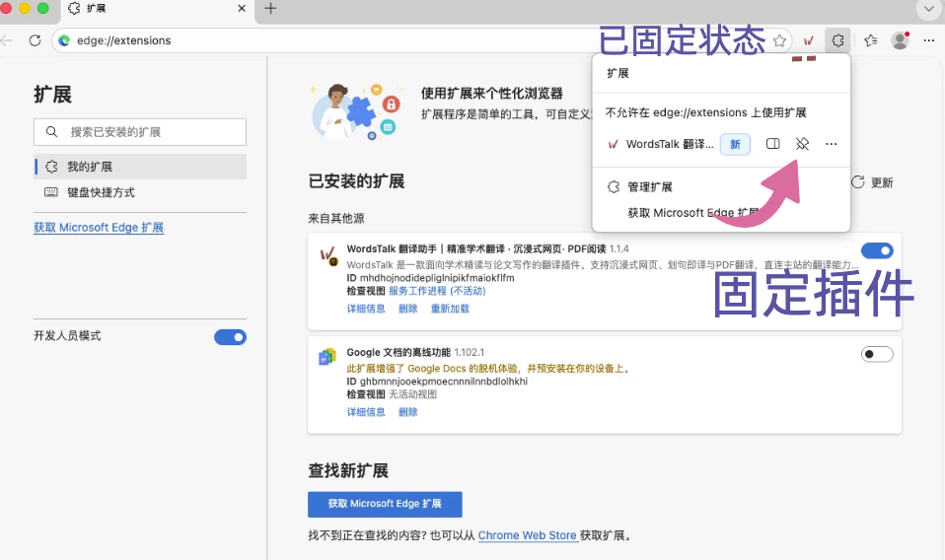Open a new tab with plus button

tap(270, 9)
